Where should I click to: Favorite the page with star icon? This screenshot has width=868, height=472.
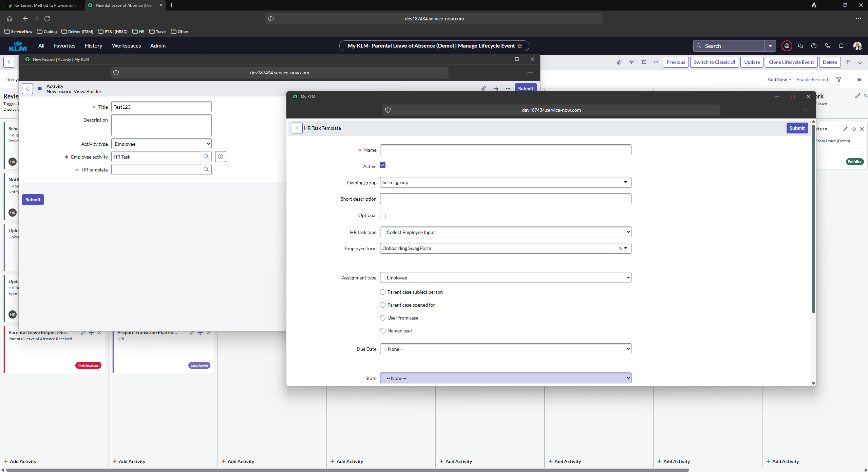520,46
